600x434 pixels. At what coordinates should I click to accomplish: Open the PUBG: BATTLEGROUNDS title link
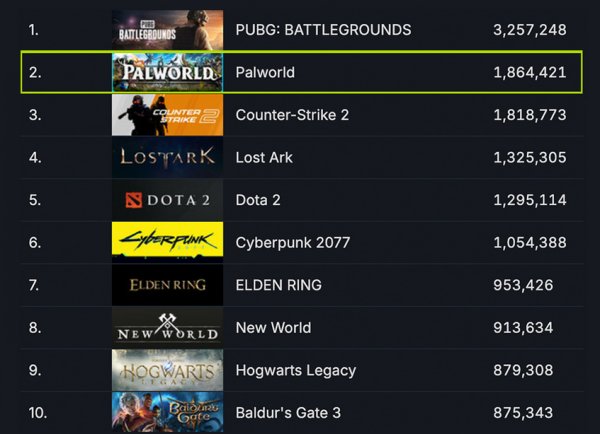[323, 30]
